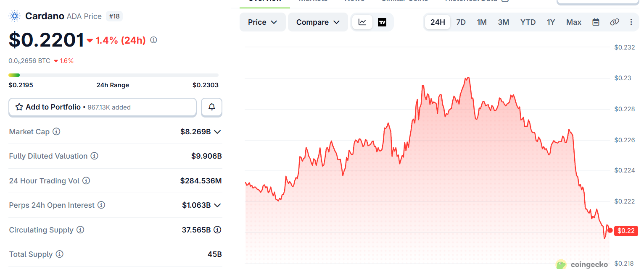Click the ADA Price label
644x269 pixels.
coord(84,16)
